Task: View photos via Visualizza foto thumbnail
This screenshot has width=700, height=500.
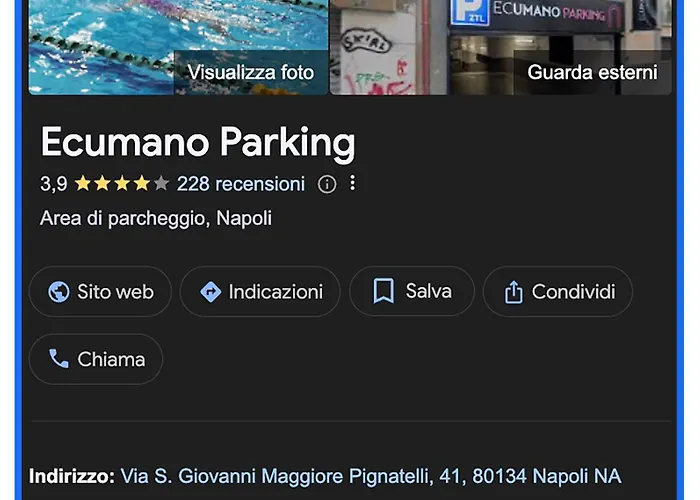Action: tap(179, 47)
